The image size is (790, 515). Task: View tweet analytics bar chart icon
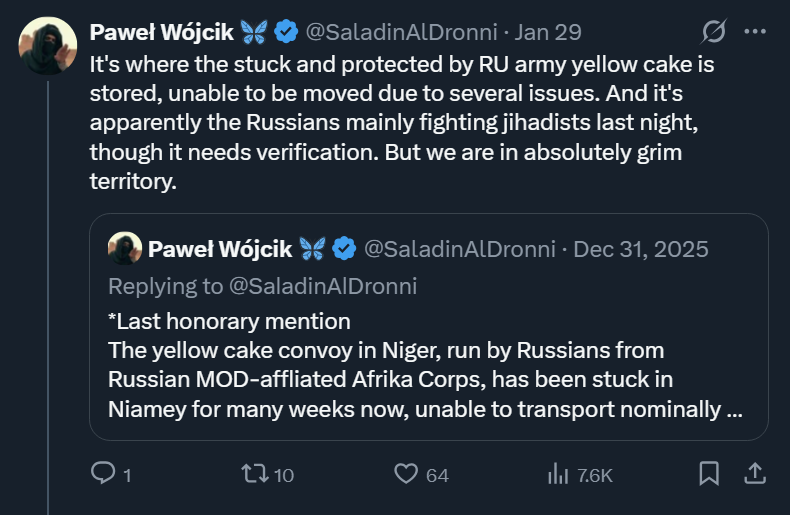558,473
